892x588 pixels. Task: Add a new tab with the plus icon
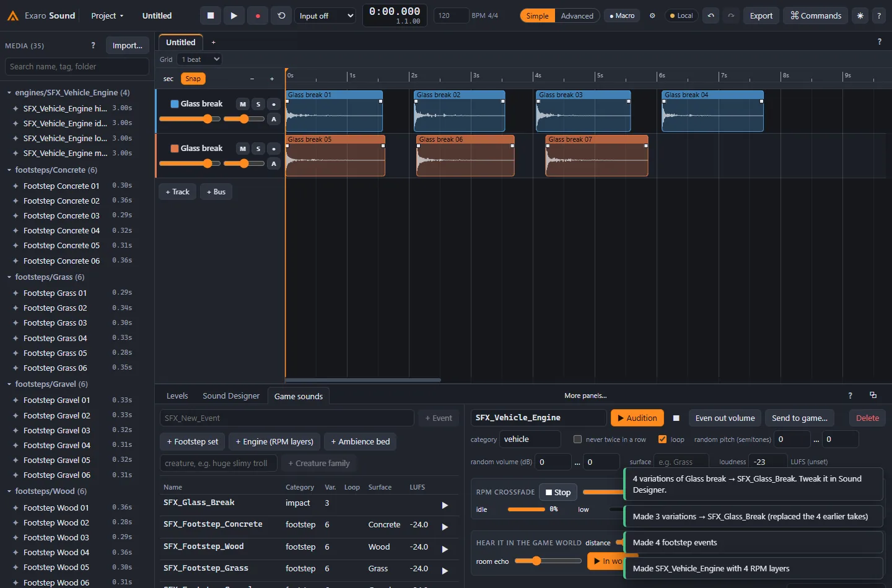(x=214, y=42)
